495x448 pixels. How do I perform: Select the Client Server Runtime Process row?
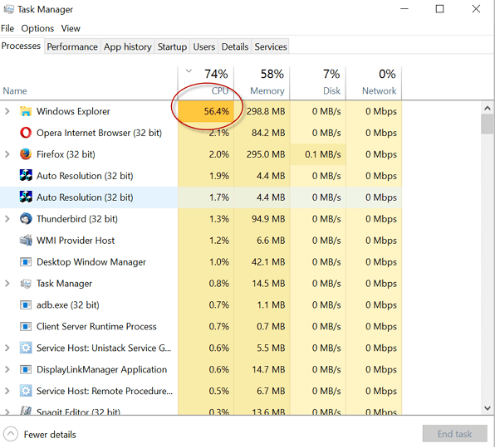click(x=201, y=326)
